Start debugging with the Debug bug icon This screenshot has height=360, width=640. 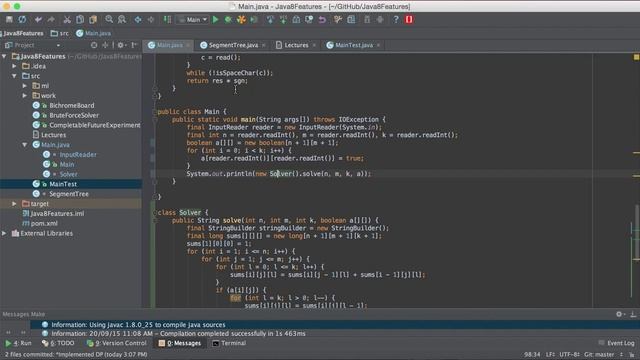click(228, 19)
